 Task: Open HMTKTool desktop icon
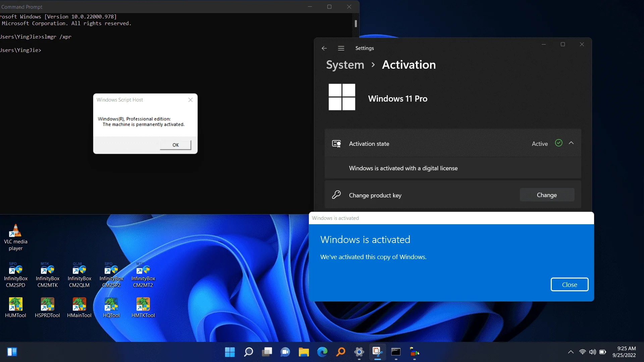click(x=143, y=308)
